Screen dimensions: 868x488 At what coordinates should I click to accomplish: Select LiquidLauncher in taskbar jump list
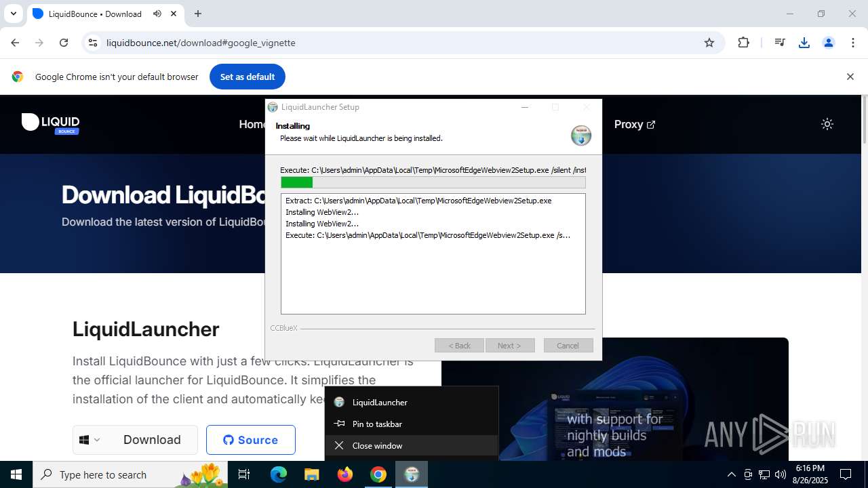412,402
